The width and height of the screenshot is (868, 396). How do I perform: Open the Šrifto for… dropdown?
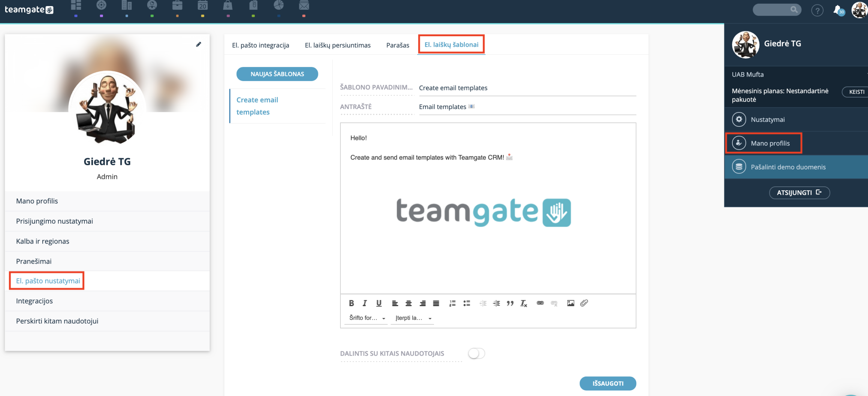pos(367,318)
